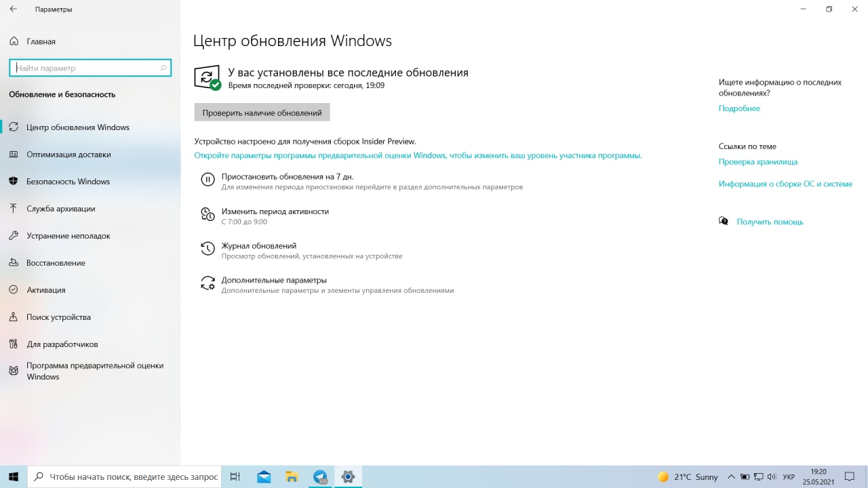The width and height of the screenshot is (868, 488).
Task: Open the notification center icon
Action: tap(850, 477)
